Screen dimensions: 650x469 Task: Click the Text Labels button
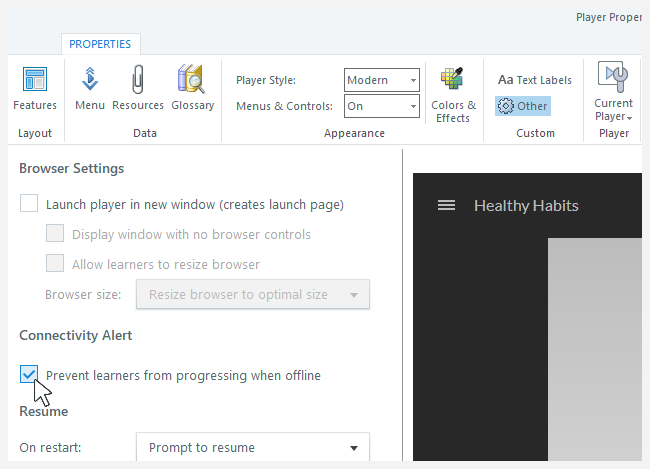coord(535,80)
